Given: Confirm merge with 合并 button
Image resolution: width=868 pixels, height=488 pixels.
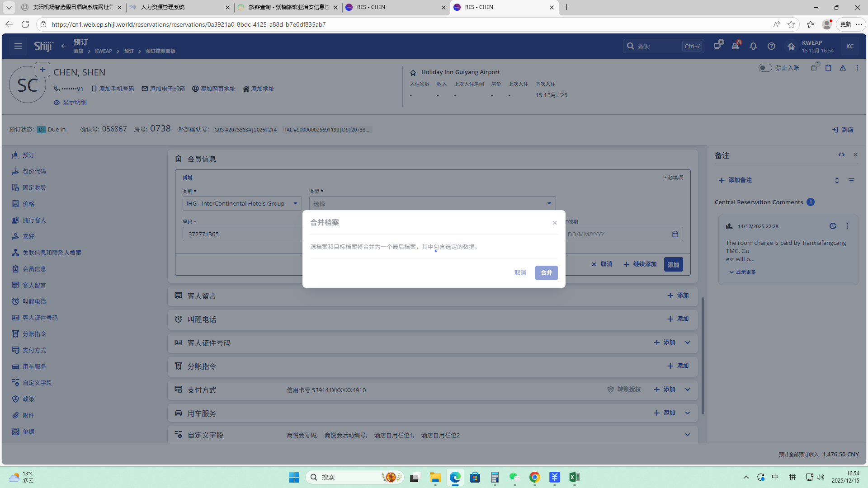Looking at the screenshot, I should click(x=546, y=272).
